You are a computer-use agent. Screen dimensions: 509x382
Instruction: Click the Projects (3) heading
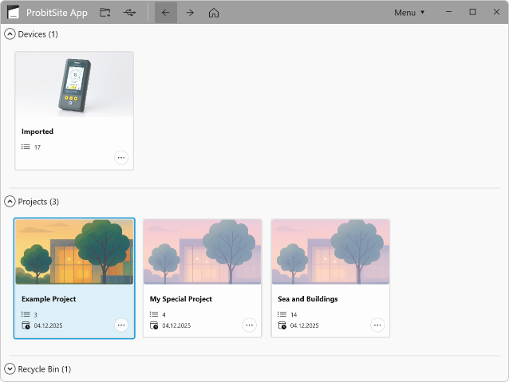(38, 202)
